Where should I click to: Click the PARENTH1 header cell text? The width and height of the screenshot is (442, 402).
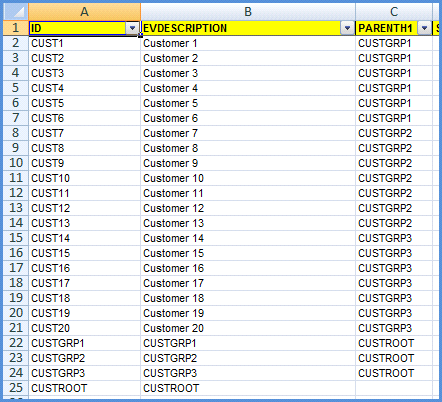point(385,28)
